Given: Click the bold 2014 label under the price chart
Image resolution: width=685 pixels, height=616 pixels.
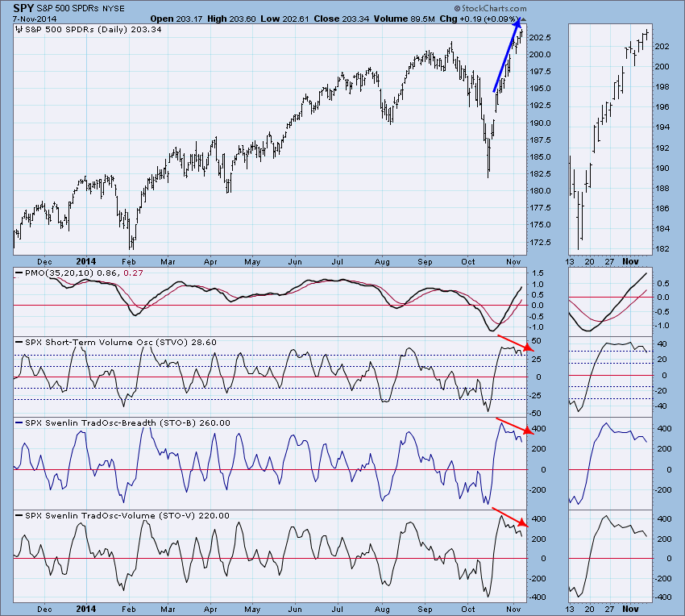Looking at the screenshot, I should [86, 261].
